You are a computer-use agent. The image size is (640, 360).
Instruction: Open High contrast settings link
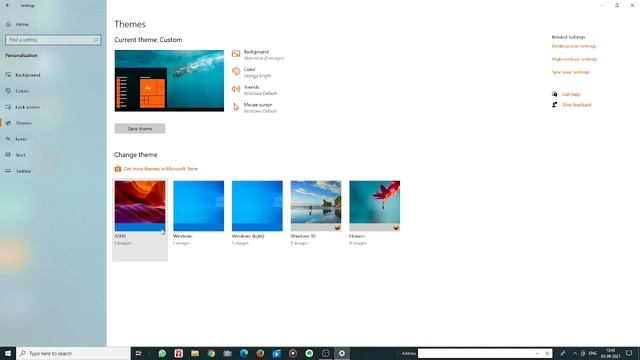pyautogui.click(x=574, y=59)
